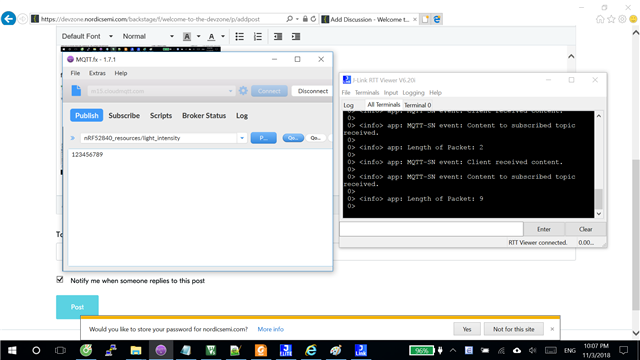
Task: Toggle Notify me when someone replies checkbox
Action: pos(60,280)
